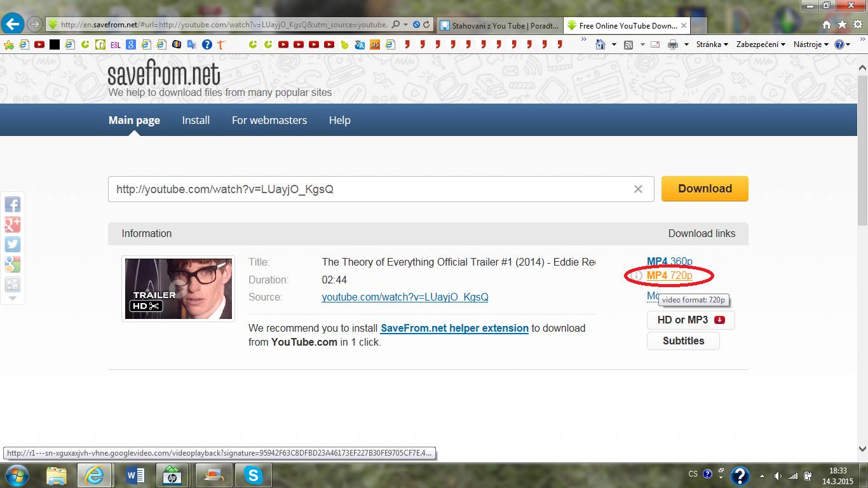Expand Print dropdown arrow
868x488 pixels.
click(686, 44)
